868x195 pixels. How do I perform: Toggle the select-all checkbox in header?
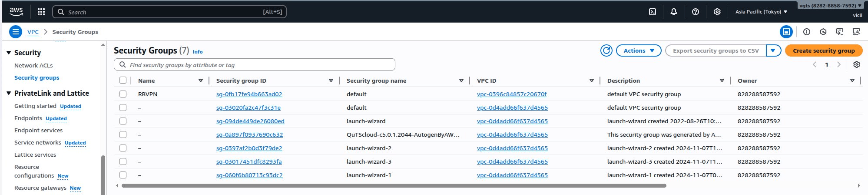pyautogui.click(x=123, y=81)
